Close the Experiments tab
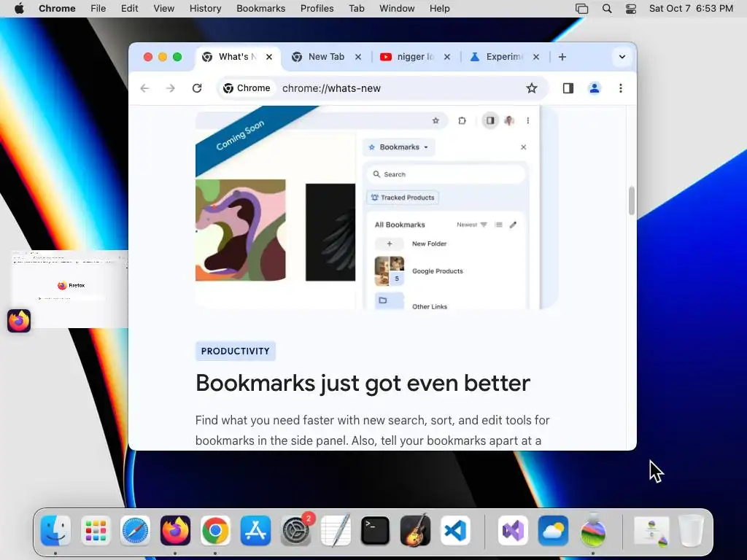Image resolution: width=747 pixels, height=560 pixels. click(536, 57)
